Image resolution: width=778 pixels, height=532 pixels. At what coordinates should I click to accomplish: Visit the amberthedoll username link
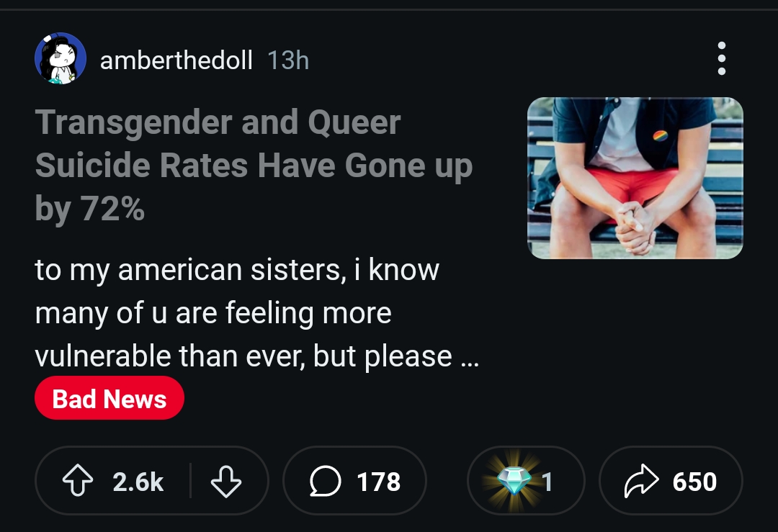pyautogui.click(x=176, y=60)
